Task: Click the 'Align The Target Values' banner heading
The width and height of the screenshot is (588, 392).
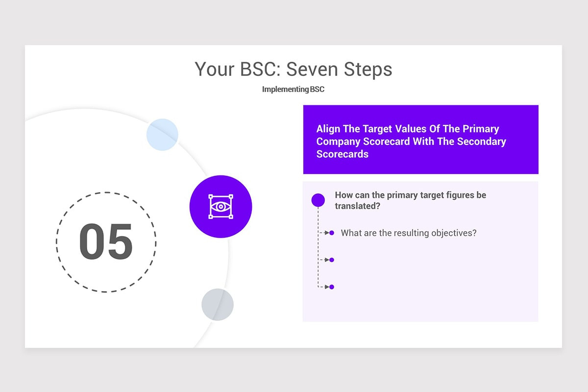Action: (411, 141)
